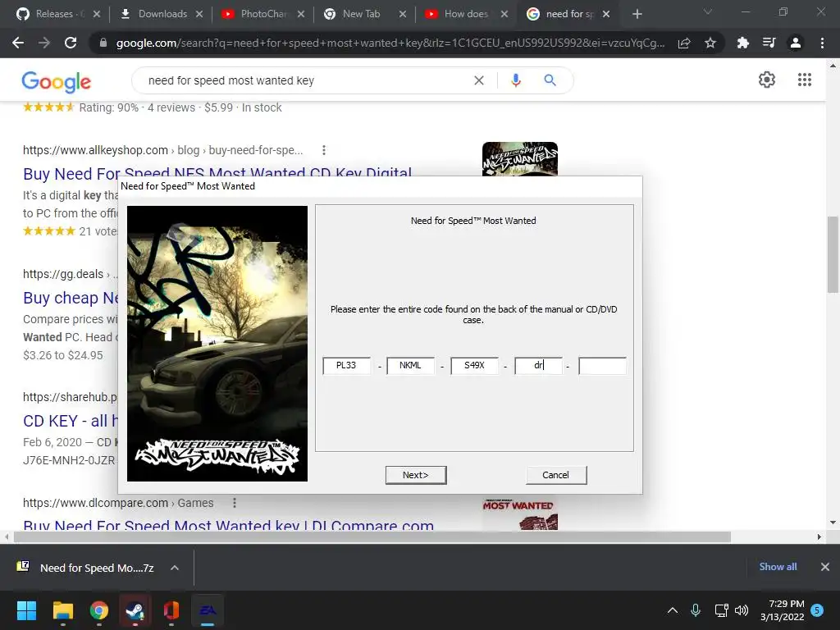Select the need for speed Google tab
The width and height of the screenshot is (840, 630).
click(x=568, y=14)
